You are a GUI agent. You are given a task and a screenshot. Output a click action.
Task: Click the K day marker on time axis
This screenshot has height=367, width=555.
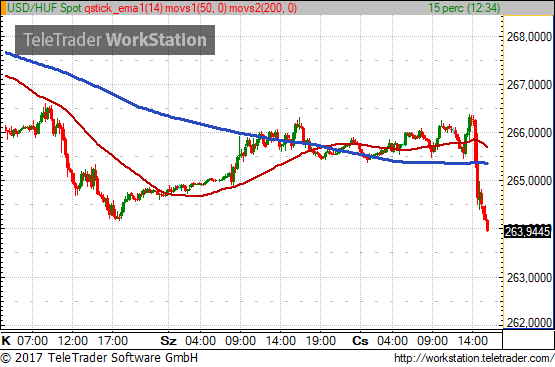[x=6, y=341]
